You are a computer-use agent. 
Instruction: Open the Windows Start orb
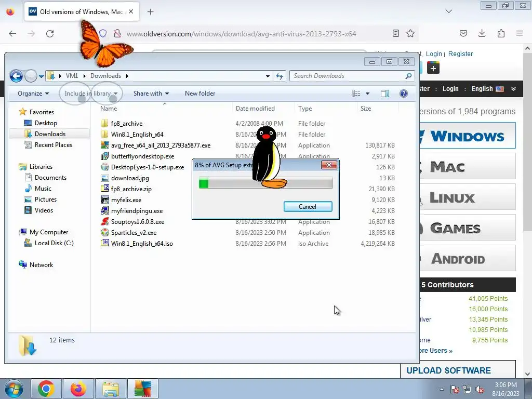click(14, 389)
